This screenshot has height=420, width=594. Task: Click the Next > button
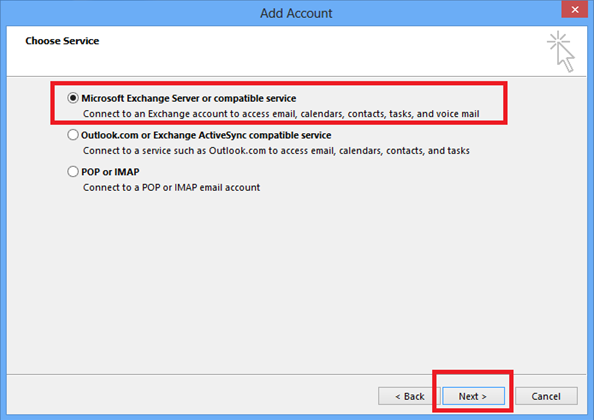tap(473, 396)
